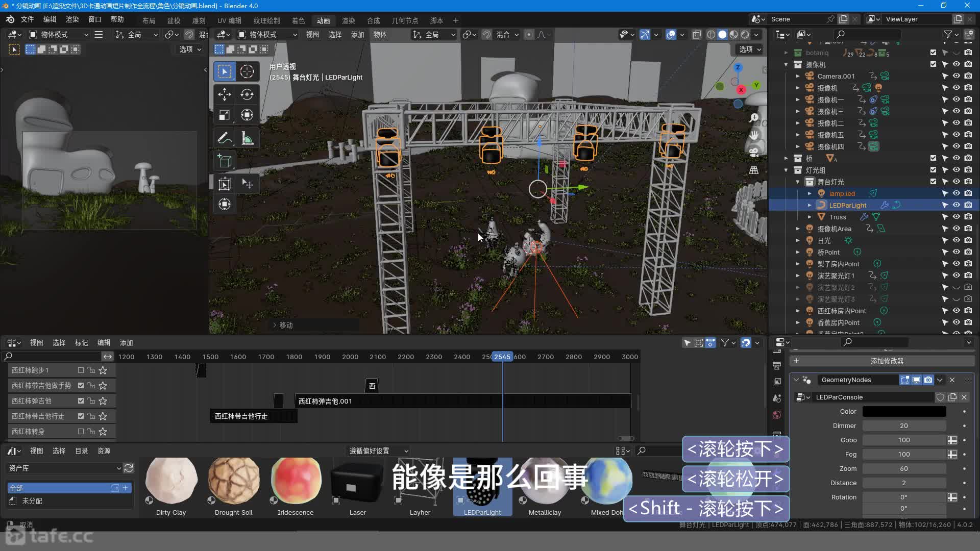Screen dimensions: 980x551
Task: Open the 选项 dropdown in main viewport
Action: (x=749, y=49)
